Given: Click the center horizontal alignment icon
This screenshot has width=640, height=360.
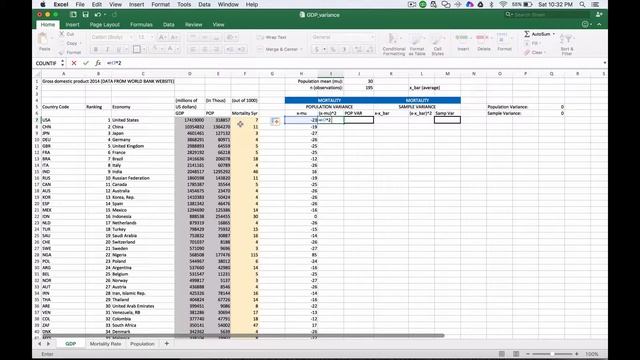Looking at the screenshot, I should click(x=205, y=49).
